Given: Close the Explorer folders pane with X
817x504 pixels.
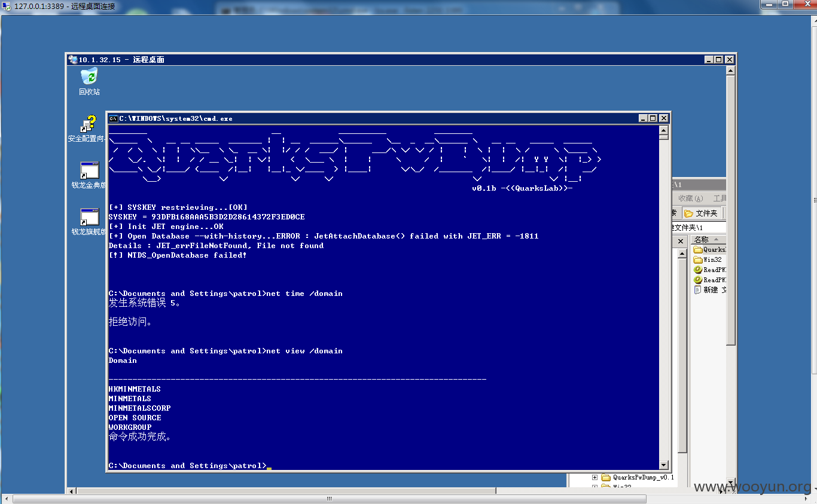Looking at the screenshot, I should click(x=681, y=241).
